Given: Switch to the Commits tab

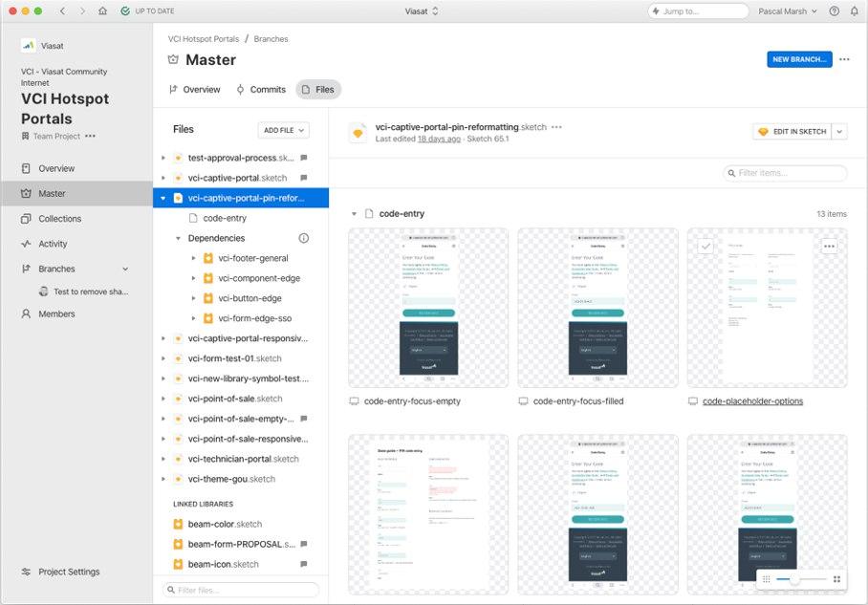Looking at the screenshot, I should click(260, 90).
